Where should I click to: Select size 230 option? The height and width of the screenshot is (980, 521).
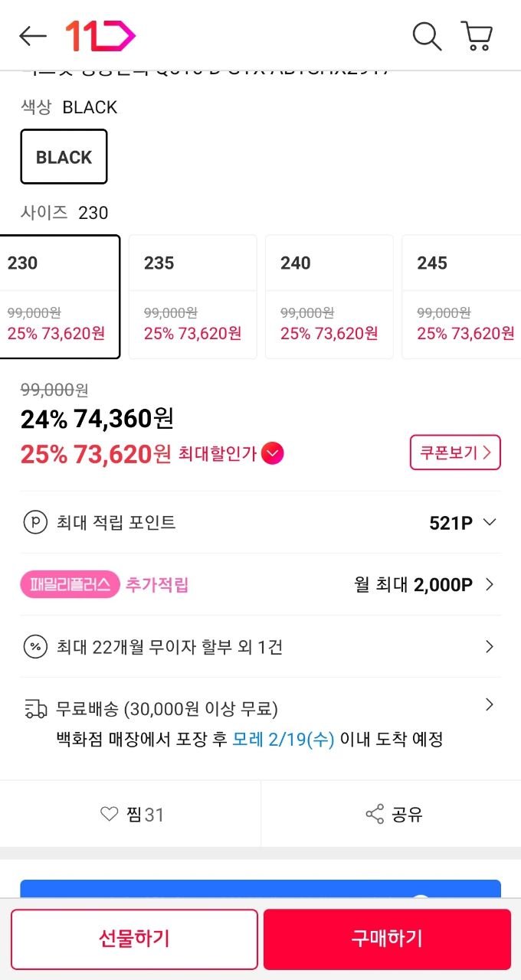pos(58,296)
